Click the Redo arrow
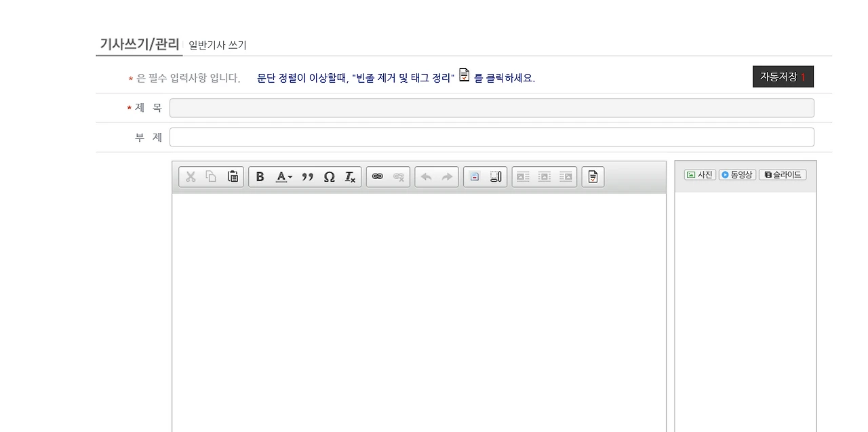The width and height of the screenshot is (868, 432). [x=447, y=177]
